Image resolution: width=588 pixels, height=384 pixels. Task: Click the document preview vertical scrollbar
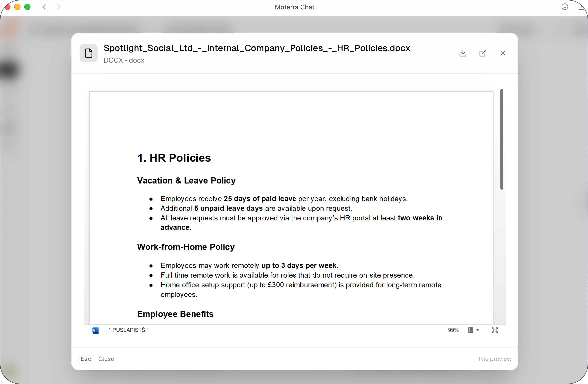coord(502,139)
